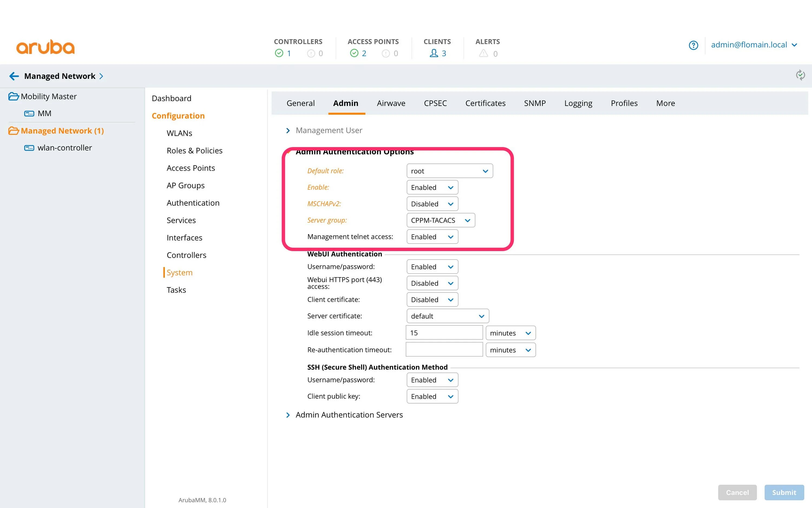Open the help question mark icon
The height and width of the screenshot is (508, 812).
[x=693, y=45]
